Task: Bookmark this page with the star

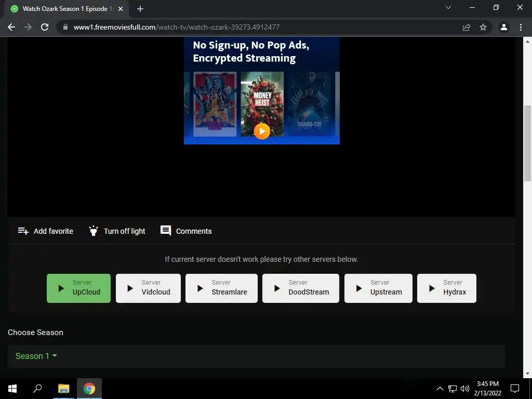Action: click(483, 27)
